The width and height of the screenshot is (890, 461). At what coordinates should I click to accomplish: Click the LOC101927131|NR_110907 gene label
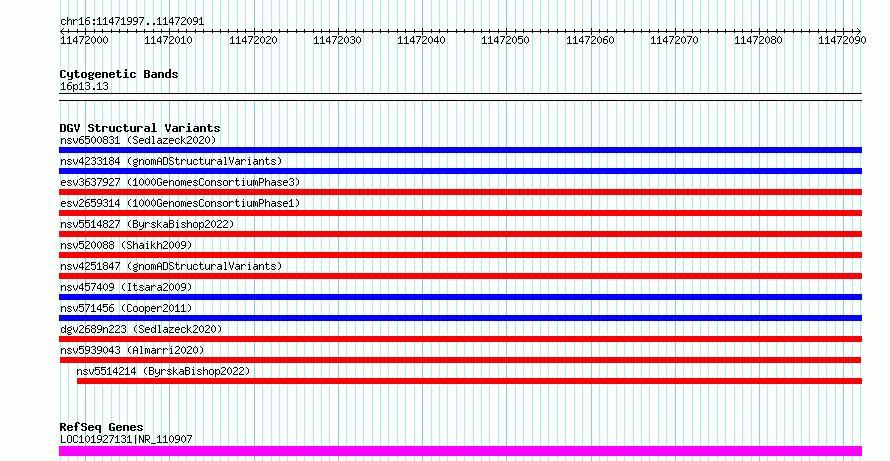126,439
